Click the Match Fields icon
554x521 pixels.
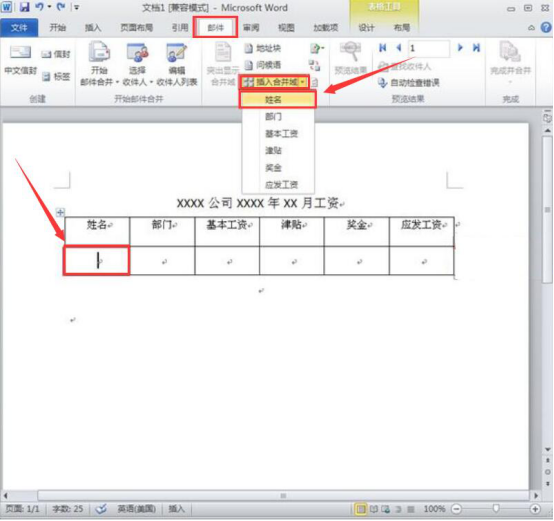point(314,65)
